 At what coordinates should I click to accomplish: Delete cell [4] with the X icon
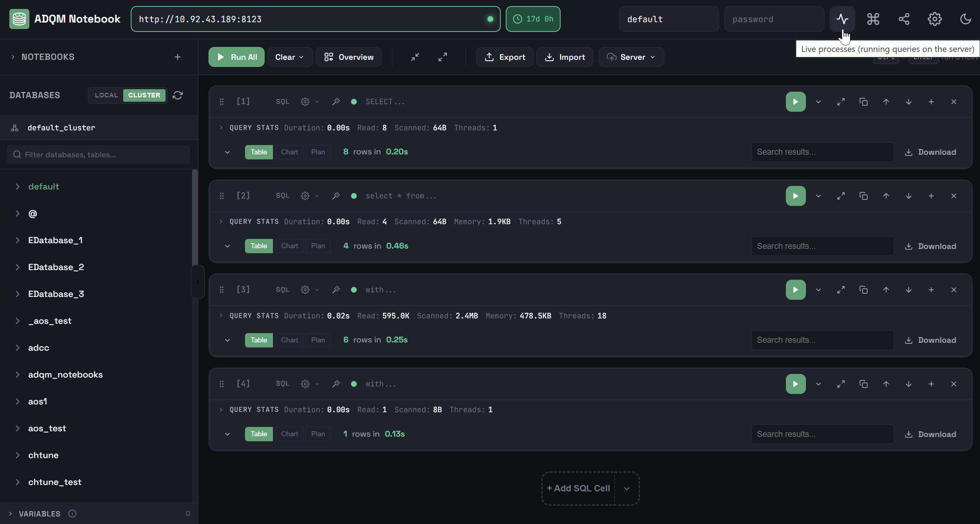point(953,384)
